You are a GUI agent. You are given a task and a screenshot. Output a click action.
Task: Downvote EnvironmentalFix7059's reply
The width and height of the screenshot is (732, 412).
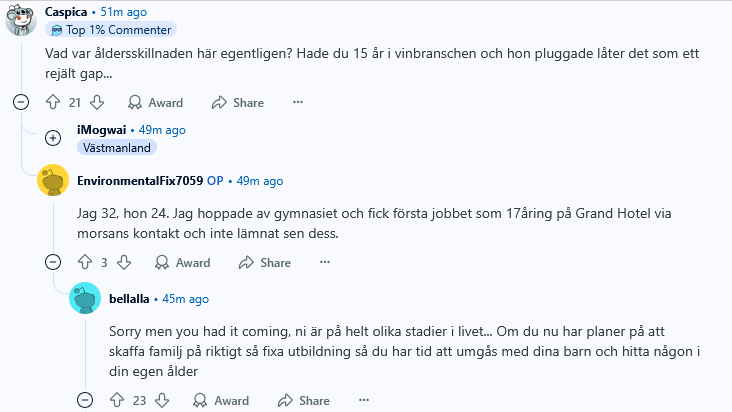click(124, 262)
